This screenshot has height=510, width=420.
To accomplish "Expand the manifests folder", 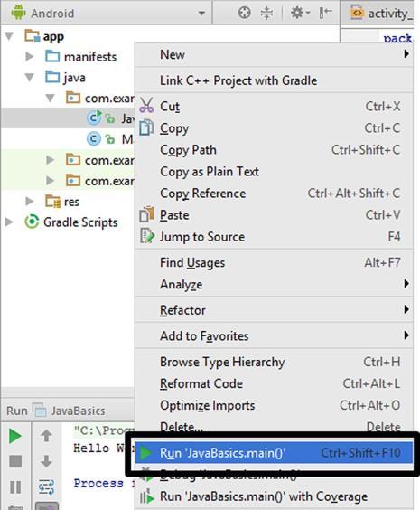I will point(30,57).
